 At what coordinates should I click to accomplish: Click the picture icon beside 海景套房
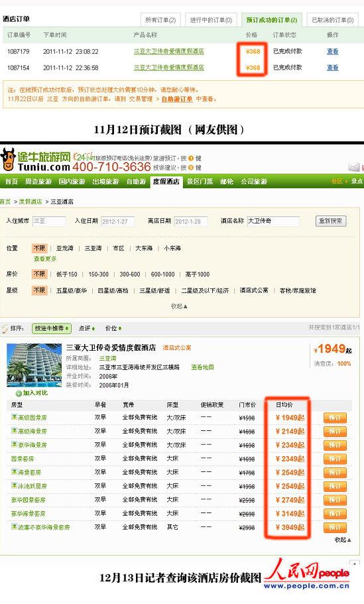pos(14,472)
